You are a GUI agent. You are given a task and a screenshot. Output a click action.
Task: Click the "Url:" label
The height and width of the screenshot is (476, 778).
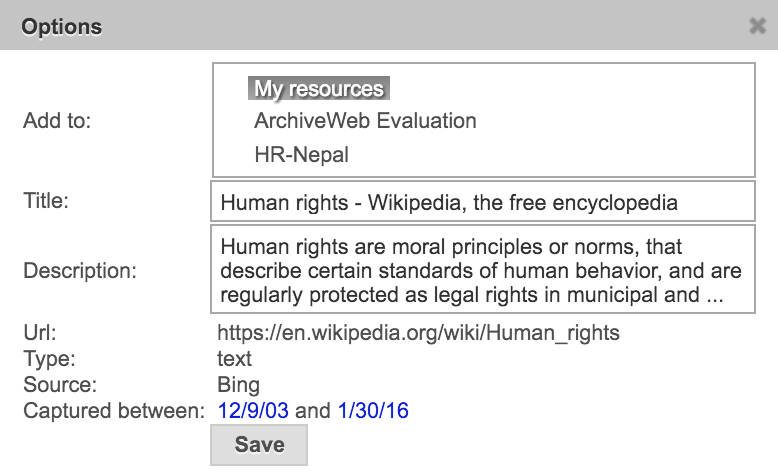pos(39,333)
